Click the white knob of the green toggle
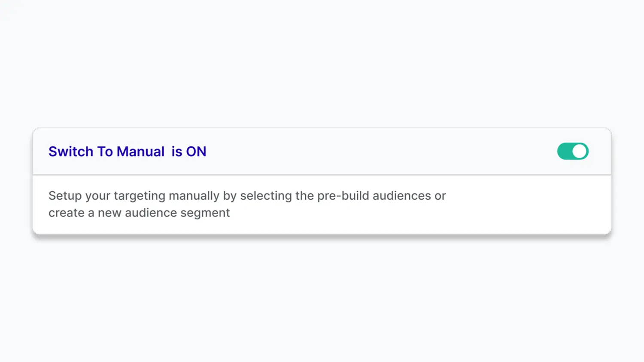 (x=580, y=151)
